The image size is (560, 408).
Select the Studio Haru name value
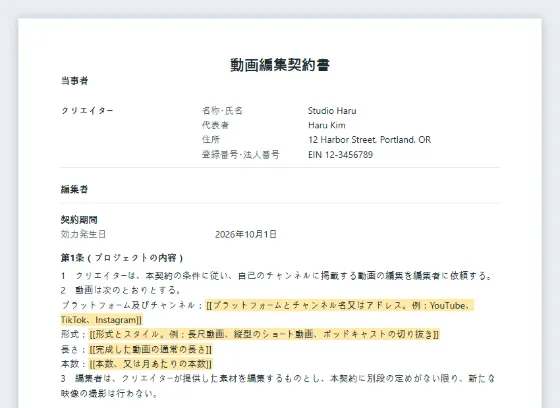coord(332,111)
